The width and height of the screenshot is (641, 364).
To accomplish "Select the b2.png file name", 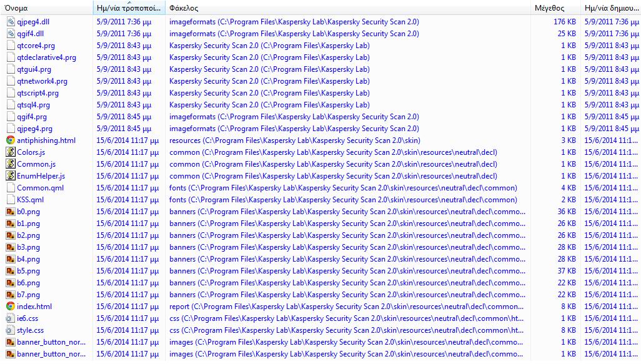I will pos(28,235).
